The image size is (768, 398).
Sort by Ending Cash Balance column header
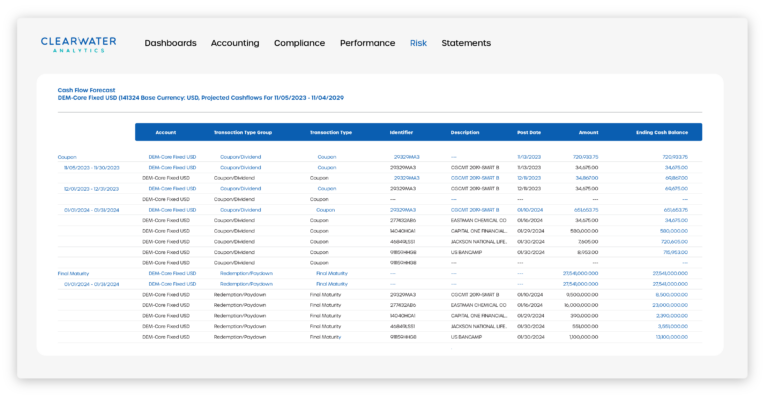tap(662, 133)
